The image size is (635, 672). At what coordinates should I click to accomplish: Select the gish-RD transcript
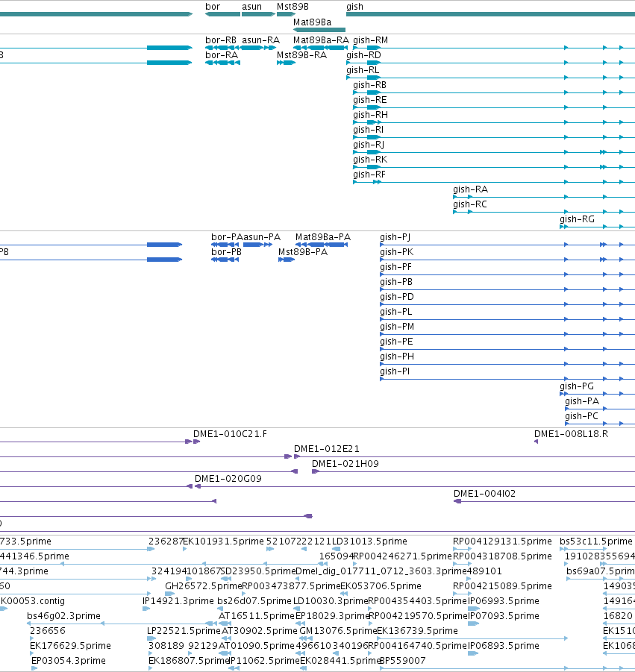coord(363,55)
